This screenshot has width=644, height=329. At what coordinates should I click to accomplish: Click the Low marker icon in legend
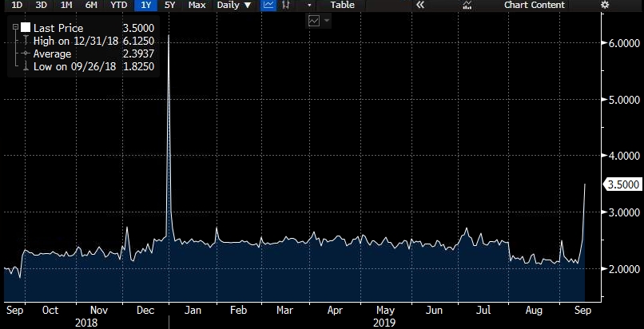tap(26, 66)
